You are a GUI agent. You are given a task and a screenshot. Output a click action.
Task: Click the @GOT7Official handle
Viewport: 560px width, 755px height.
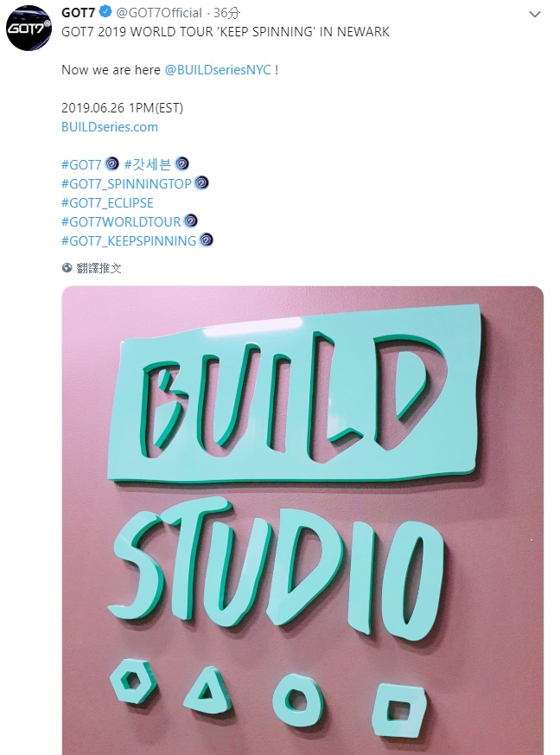pyautogui.click(x=159, y=12)
